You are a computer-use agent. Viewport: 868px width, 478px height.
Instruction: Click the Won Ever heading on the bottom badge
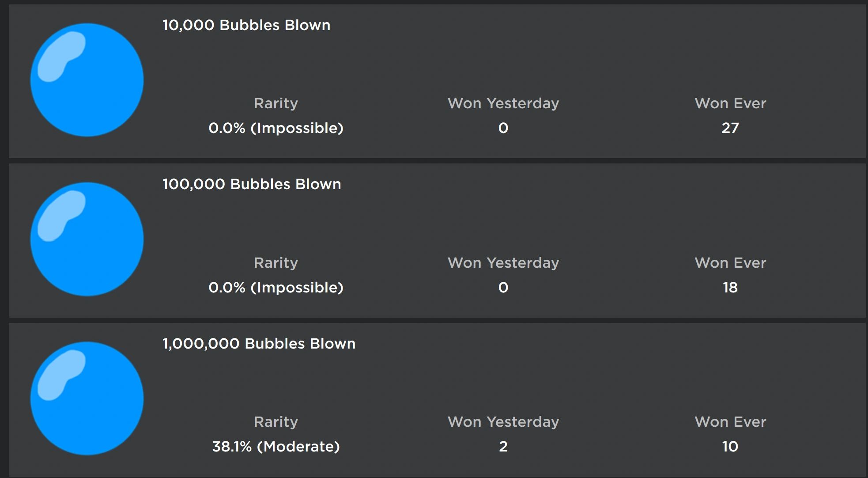(x=730, y=422)
